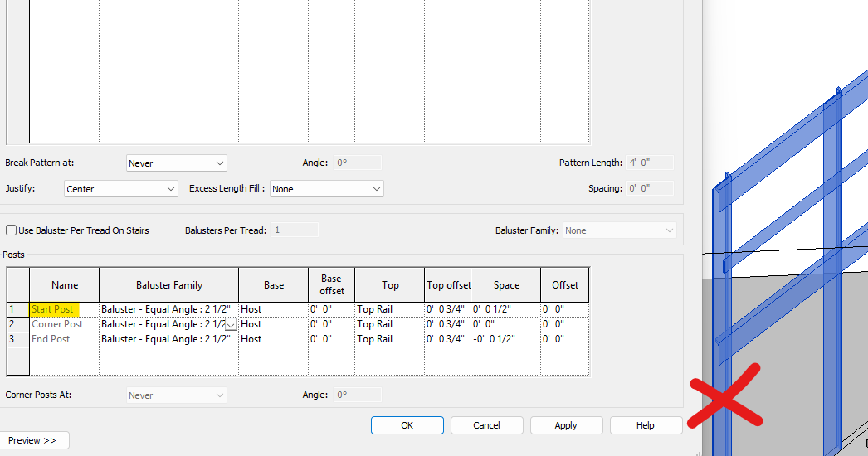
Task: Click Corner Post Top offset cell
Action: [448, 324]
